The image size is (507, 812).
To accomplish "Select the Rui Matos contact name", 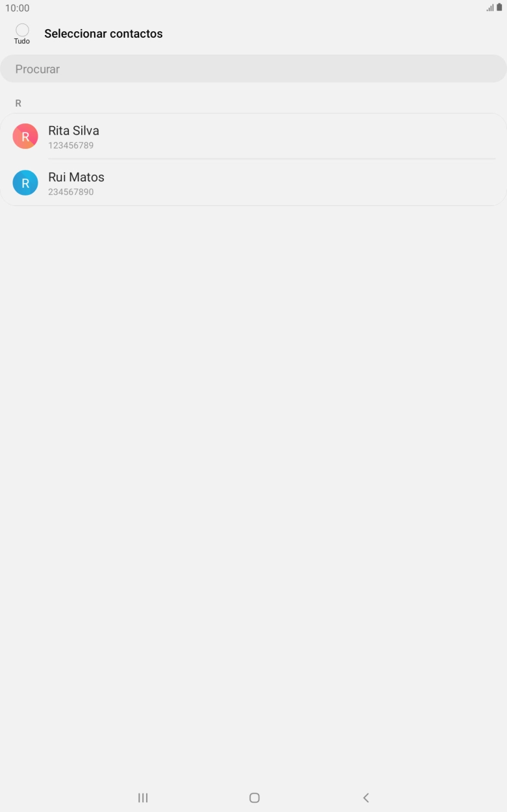I will click(x=76, y=177).
